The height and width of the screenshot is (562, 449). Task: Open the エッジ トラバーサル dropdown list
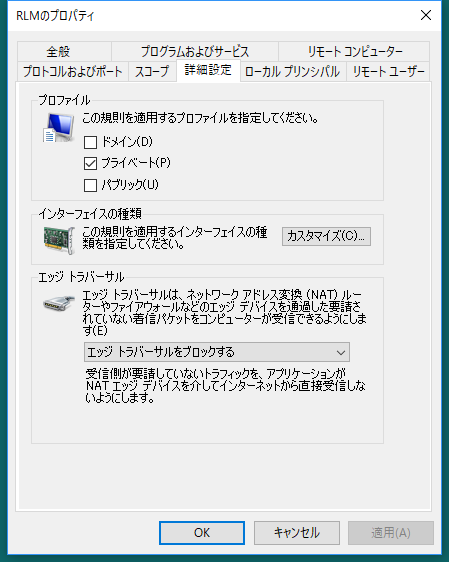click(217, 352)
